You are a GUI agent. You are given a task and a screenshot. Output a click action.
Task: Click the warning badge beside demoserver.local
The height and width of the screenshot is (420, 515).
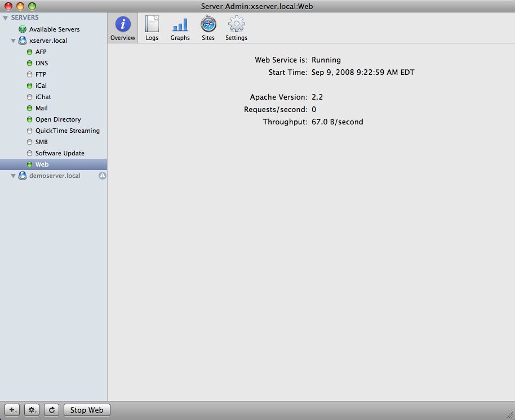click(x=103, y=176)
